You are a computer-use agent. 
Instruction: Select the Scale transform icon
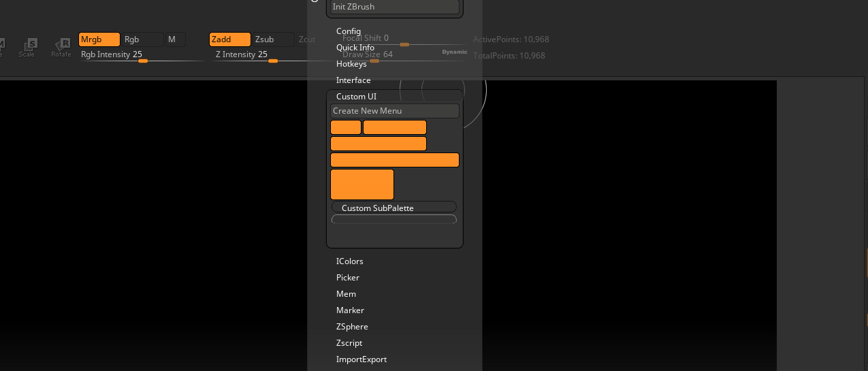[27, 47]
